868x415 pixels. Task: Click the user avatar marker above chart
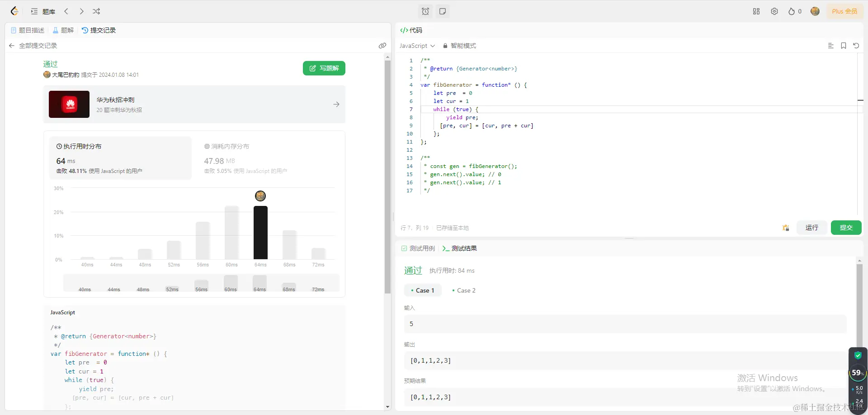click(x=260, y=196)
